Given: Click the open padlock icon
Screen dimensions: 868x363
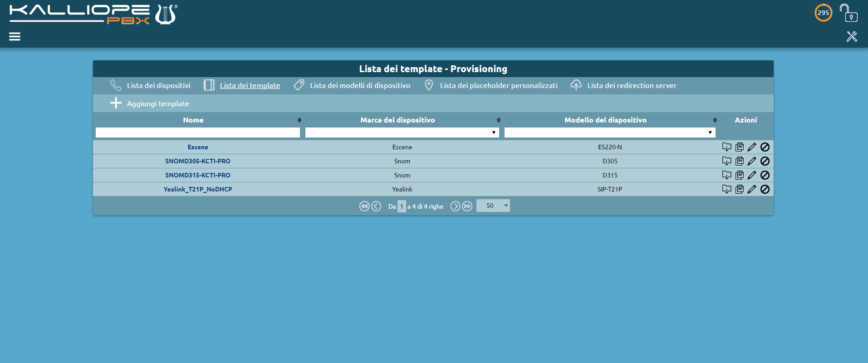Looking at the screenshot, I should click(848, 13).
